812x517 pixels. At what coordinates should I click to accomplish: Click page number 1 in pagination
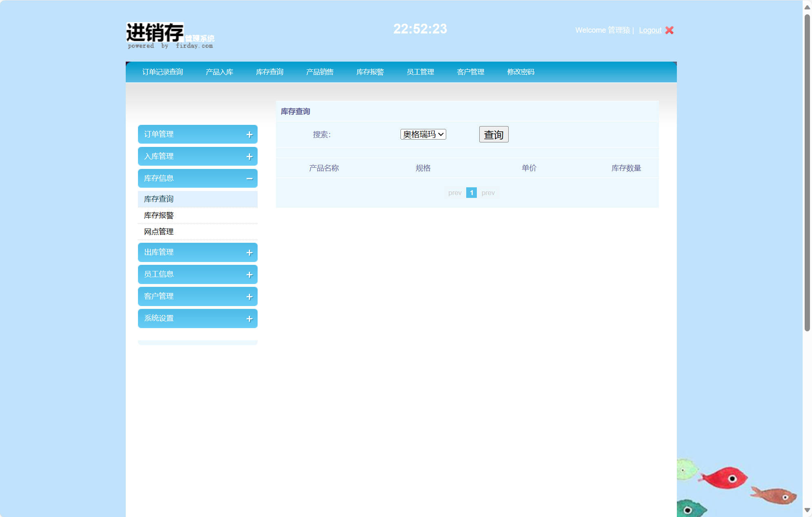pos(472,193)
